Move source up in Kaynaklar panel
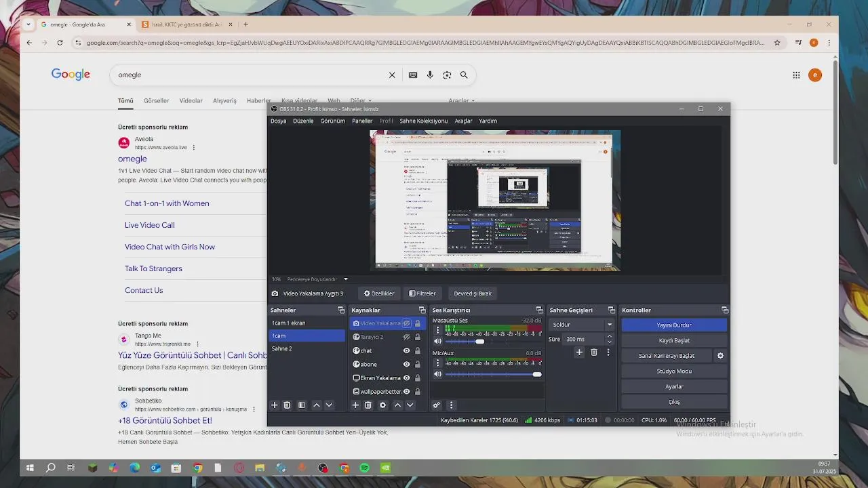868x488 pixels. click(x=397, y=405)
